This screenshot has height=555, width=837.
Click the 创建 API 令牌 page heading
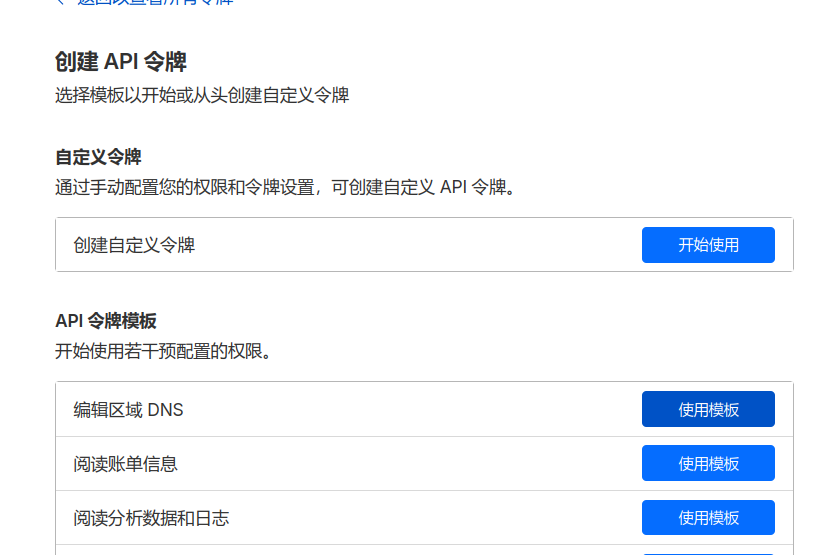120,62
